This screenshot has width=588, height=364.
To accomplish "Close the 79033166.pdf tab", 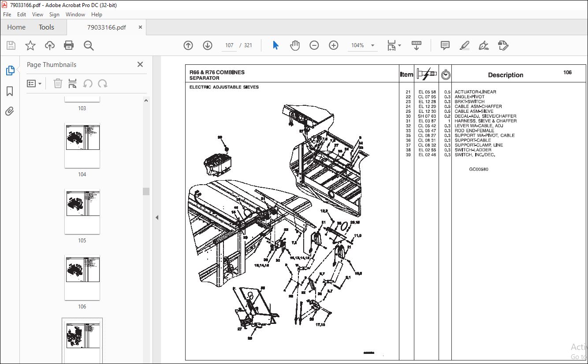I will (141, 27).
